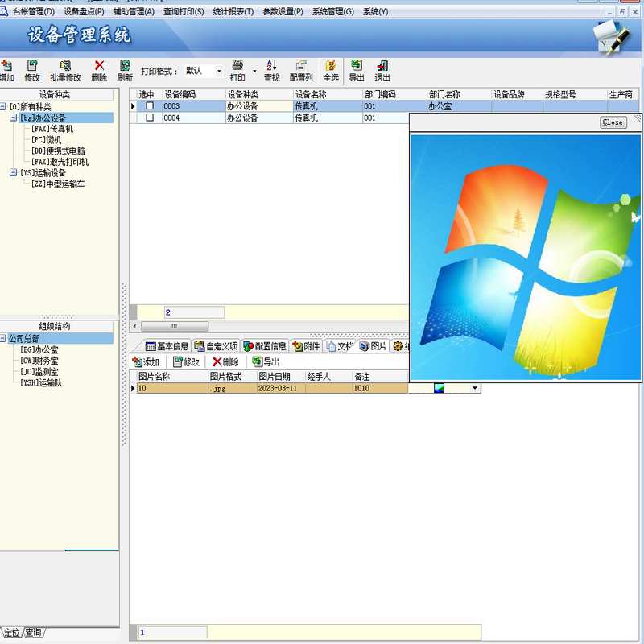Click the 添加 button in picture panel

coord(146,361)
